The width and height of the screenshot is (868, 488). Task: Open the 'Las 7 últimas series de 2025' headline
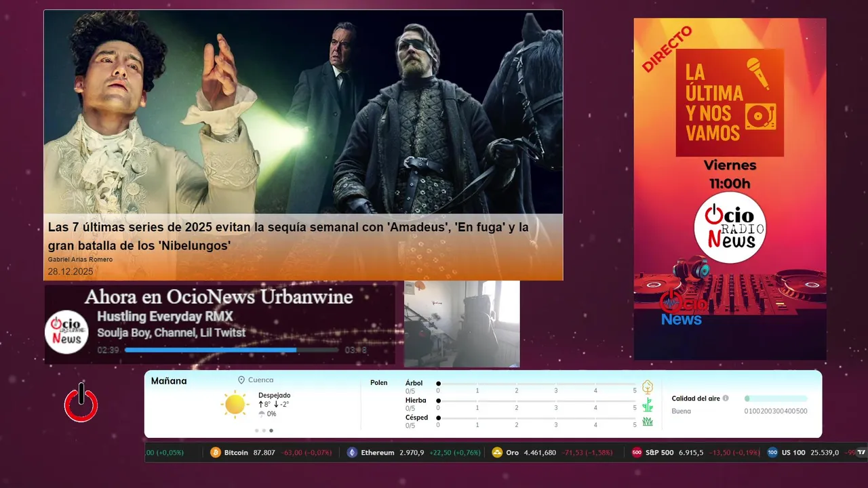click(x=288, y=237)
